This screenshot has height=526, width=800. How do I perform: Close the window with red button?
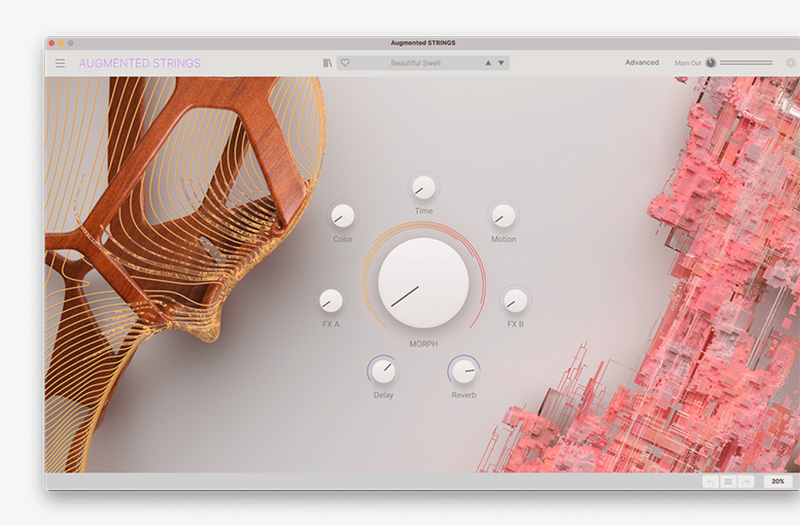(x=52, y=43)
